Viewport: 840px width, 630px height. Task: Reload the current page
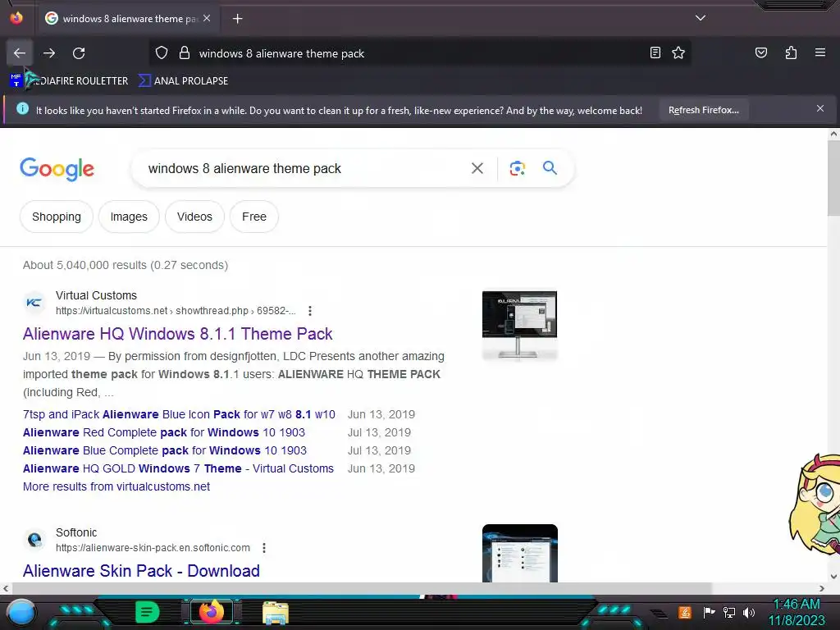(x=79, y=53)
